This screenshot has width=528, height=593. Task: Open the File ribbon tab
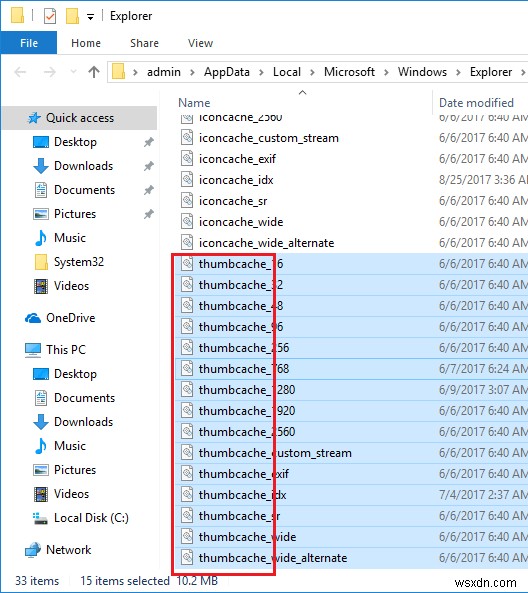point(29,43)
